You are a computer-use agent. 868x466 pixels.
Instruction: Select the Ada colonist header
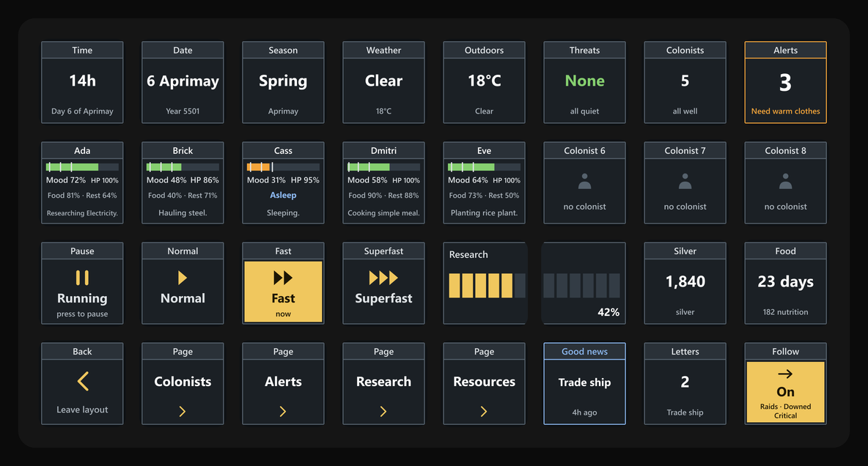tap(82, 150)
